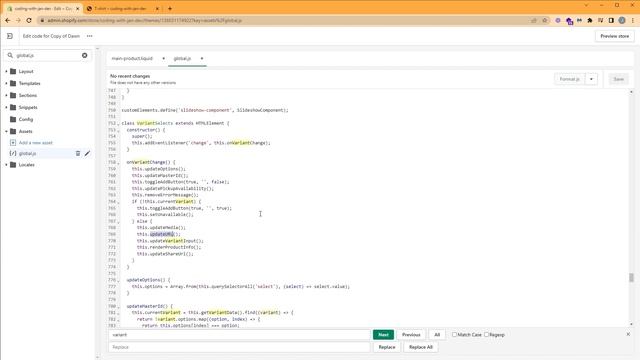This screenshot has height=360, width=640.
Task: Expand the Locales folder
Action: [x=6, y=165]
